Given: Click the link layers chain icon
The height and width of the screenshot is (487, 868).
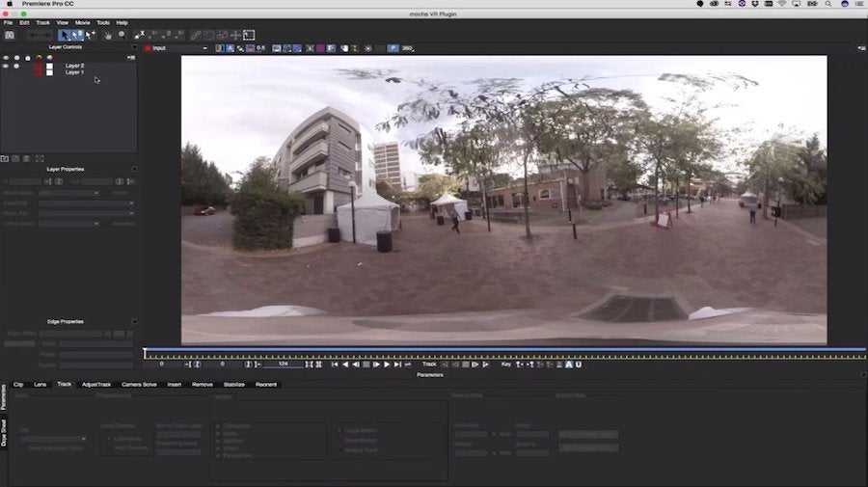Looking at the screenshot, I should 196,35.
